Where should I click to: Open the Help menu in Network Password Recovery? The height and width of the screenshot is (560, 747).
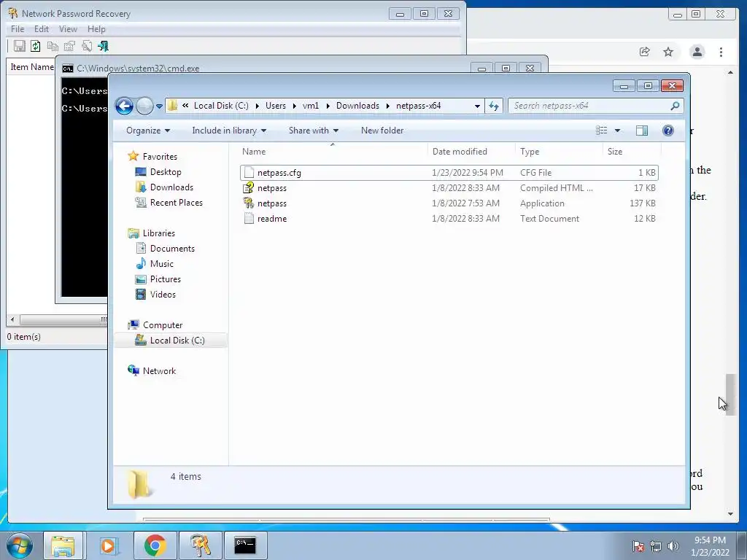[96, 29]
